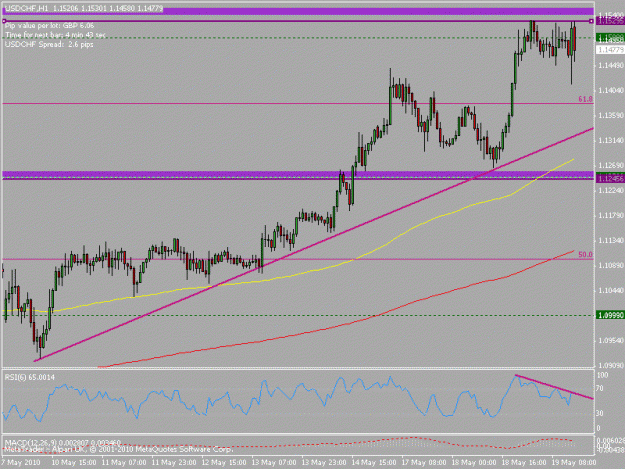Click the 1.10890 price scale label
Image resolution: width=625 pixels, height=469 pixels.
[x=611, y=265]
